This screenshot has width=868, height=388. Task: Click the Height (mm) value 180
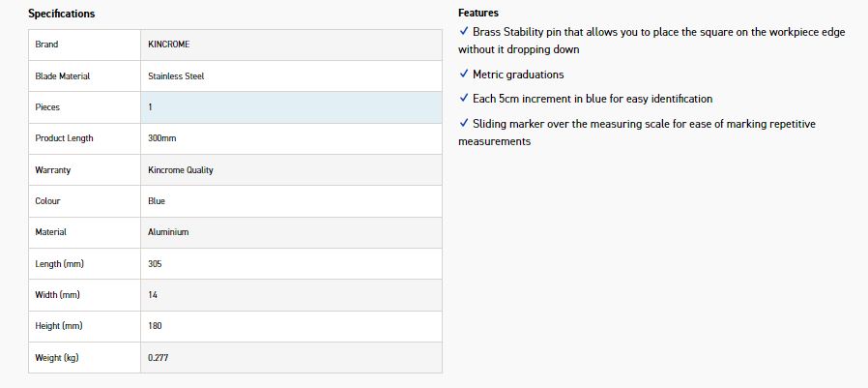[x=155, y=326]
